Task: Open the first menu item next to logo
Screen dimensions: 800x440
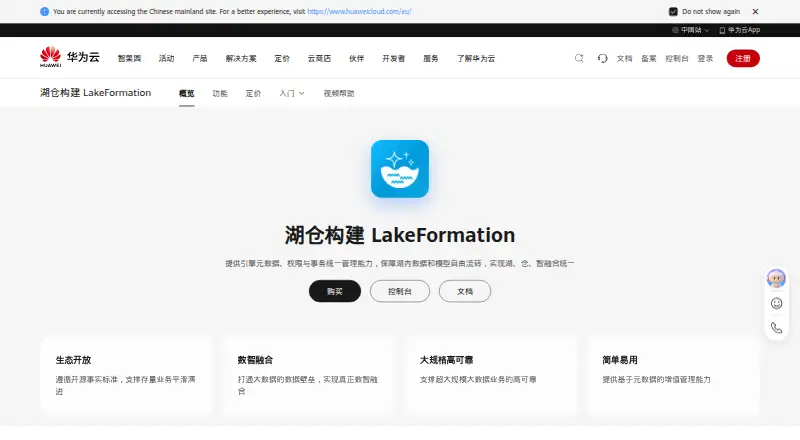Action: (129, 58)
